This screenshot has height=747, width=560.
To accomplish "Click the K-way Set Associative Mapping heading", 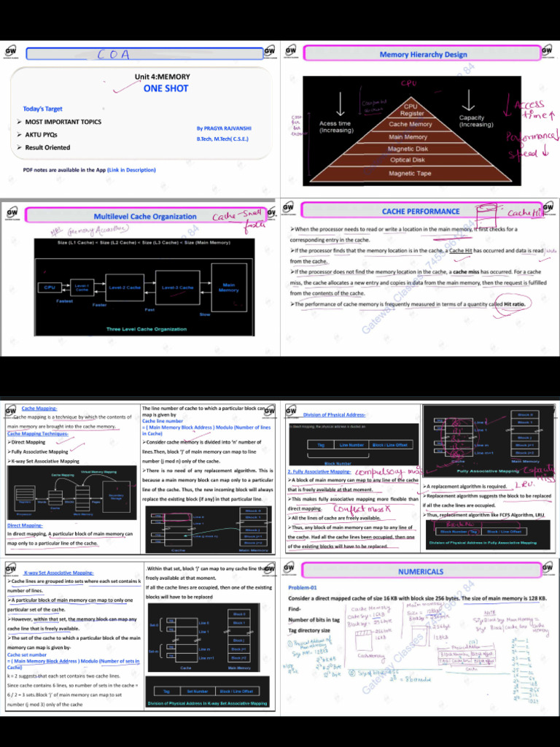I will pos(58,573).
